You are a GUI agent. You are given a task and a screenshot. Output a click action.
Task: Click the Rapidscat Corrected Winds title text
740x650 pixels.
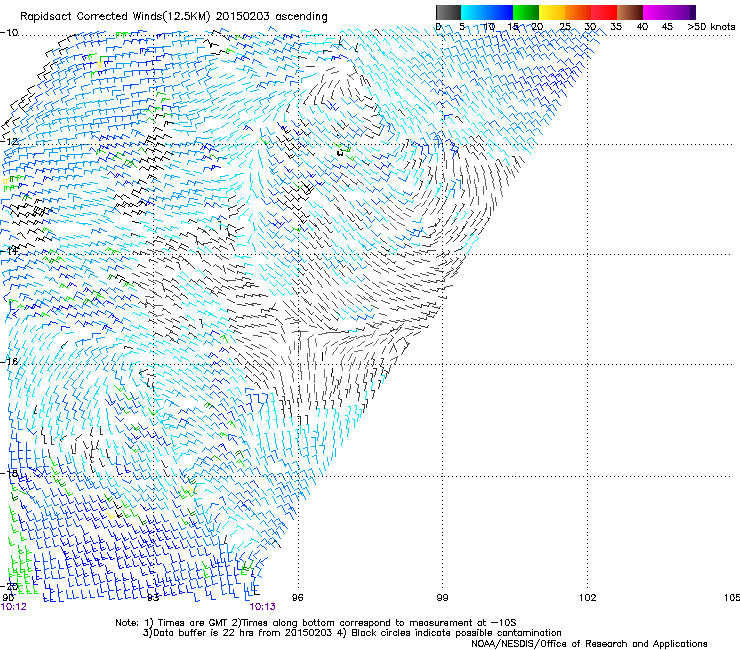click(174, 17)
